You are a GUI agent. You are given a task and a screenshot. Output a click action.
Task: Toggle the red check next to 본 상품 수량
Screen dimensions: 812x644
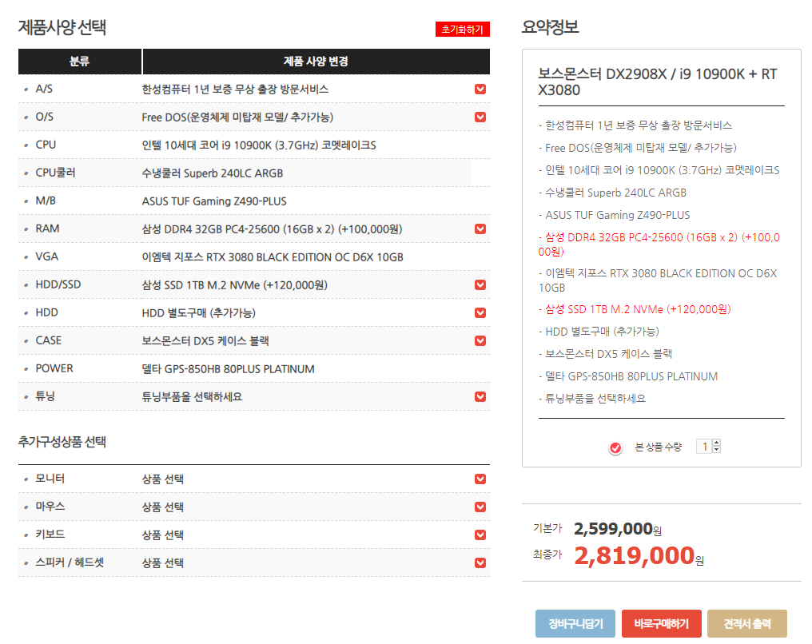tap(615, 447)
